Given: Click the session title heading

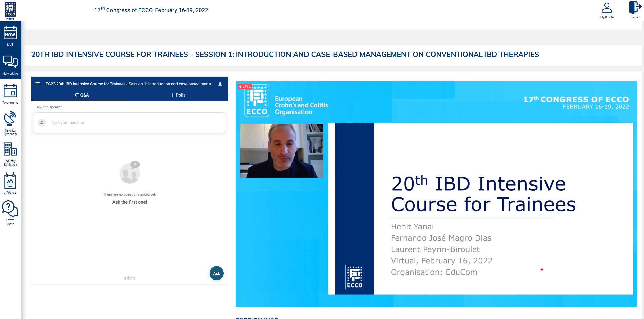Looking at the screenshot, I should point(285,54).
